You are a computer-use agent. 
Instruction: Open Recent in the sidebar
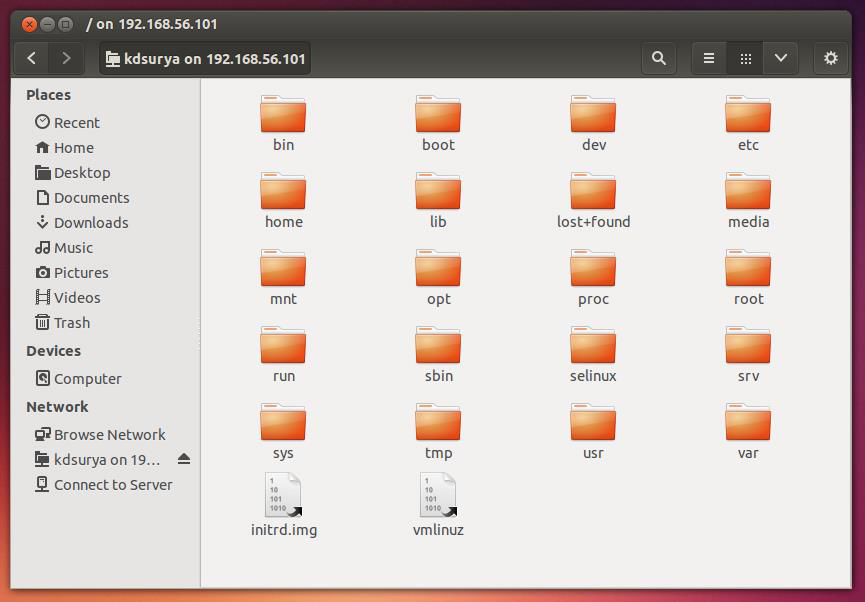point(76,123)
